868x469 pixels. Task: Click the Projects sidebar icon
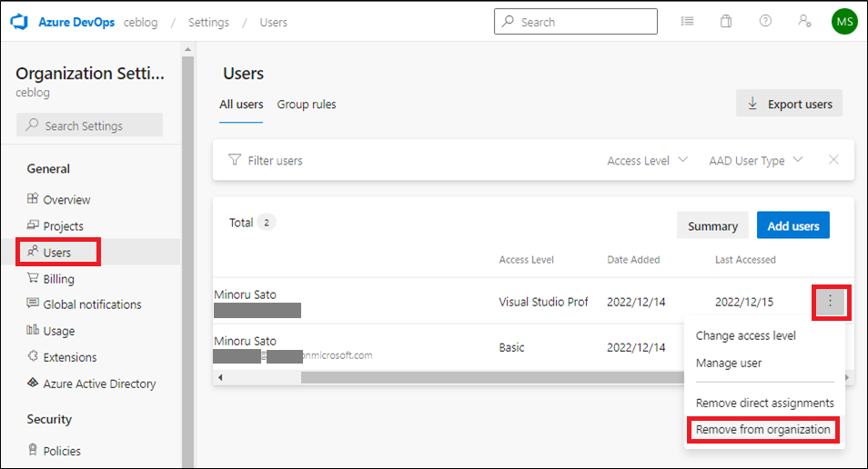(x=33, y=225)
